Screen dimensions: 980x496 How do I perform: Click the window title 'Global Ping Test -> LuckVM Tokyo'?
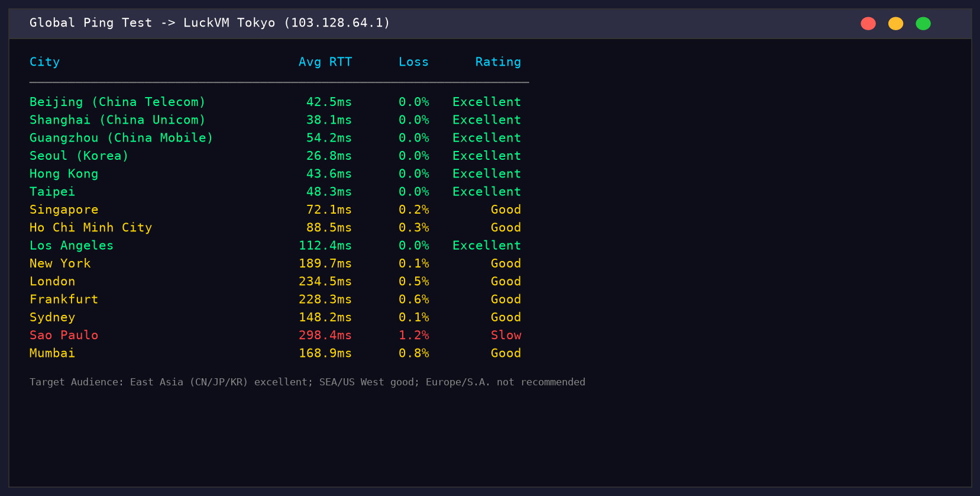coord(153,23)
